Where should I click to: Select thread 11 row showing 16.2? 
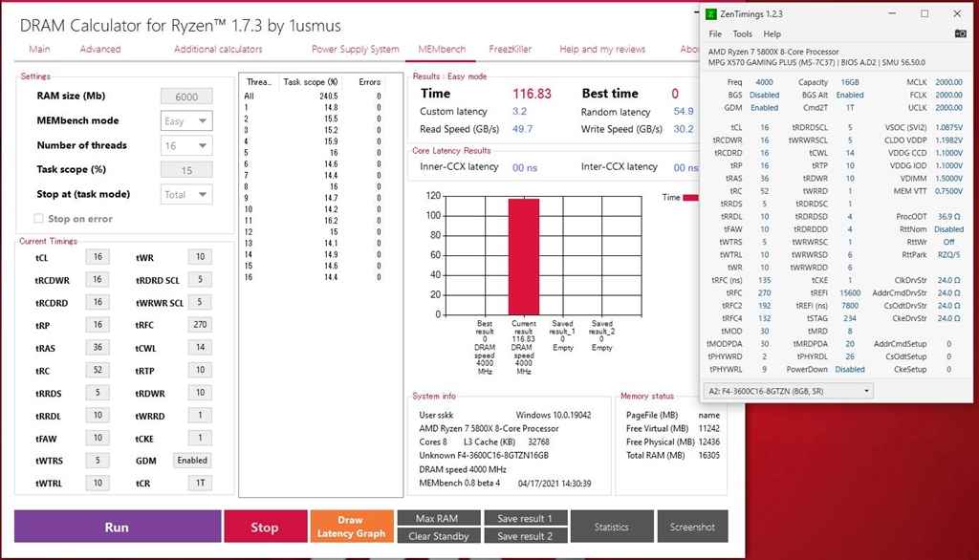point(313,221)
